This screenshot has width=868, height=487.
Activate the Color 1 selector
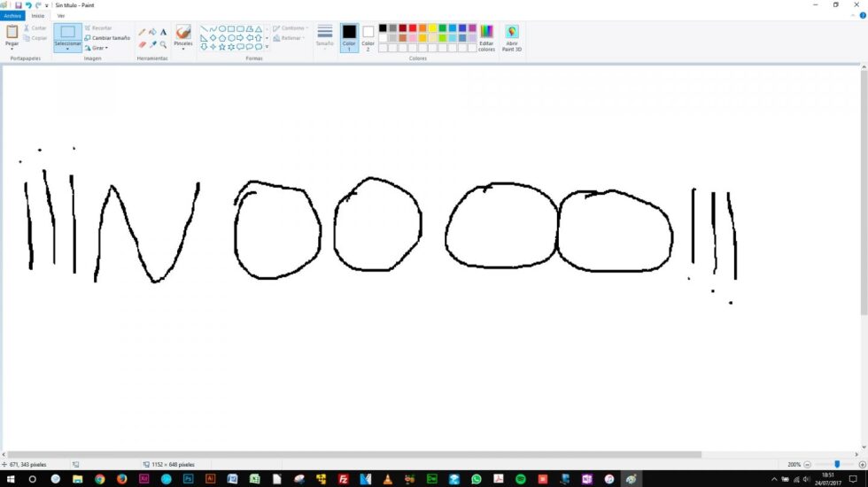tap(349, 37)
